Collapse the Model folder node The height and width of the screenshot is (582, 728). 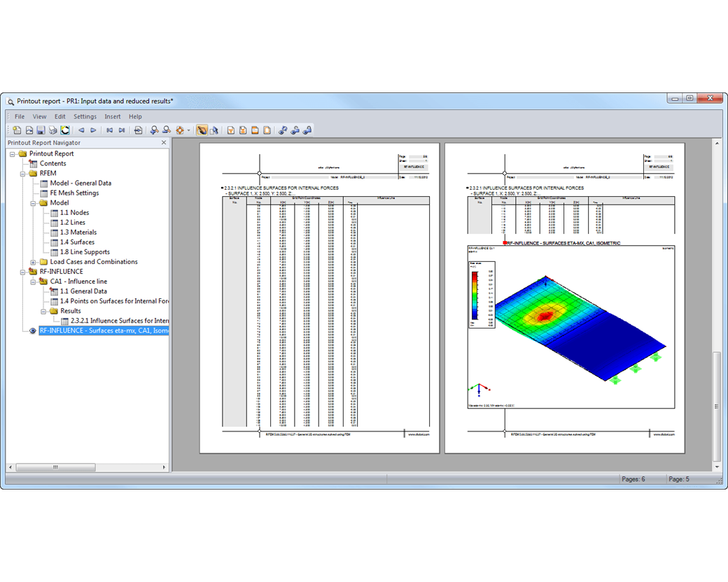click(x=33, y=203)
